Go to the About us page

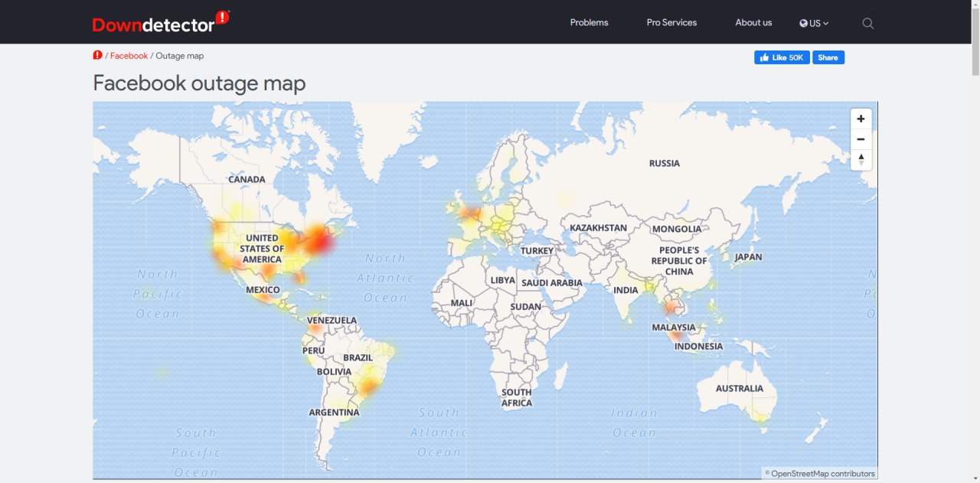click(x=753, y=22)
